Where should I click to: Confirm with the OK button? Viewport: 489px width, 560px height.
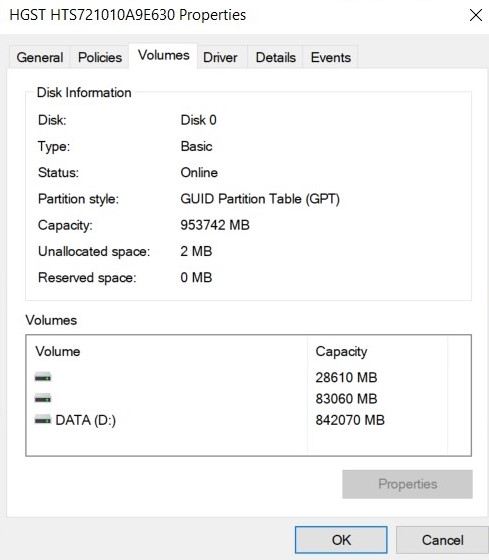coord(341,540)
